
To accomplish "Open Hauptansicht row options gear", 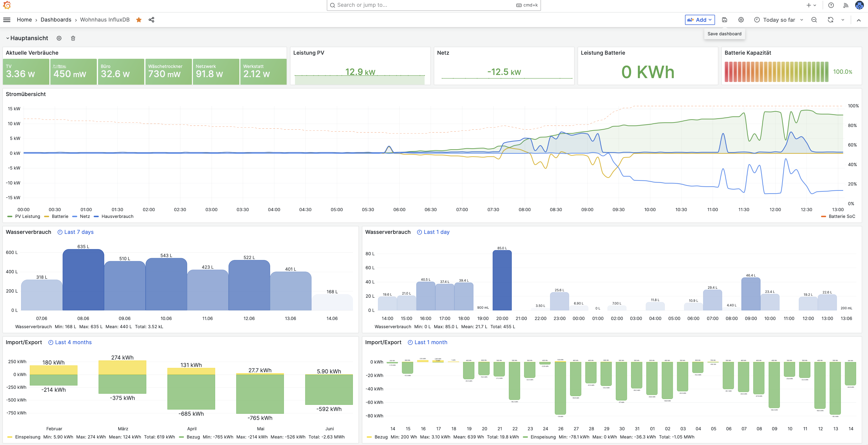I will 59,38.
